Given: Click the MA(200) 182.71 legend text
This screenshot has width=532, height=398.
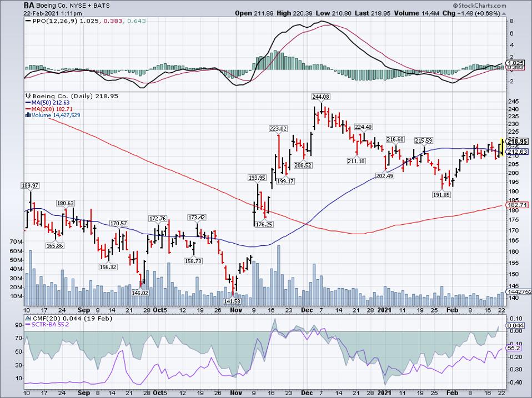Looking at the screenshot, I should [x=52, y=109].
